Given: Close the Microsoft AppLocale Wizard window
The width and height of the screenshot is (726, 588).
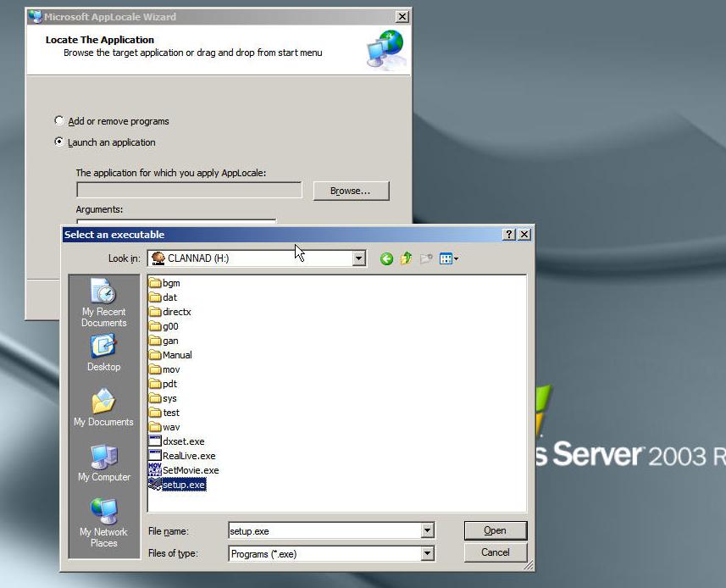Looking at the screenshot, I should point(402,17).
